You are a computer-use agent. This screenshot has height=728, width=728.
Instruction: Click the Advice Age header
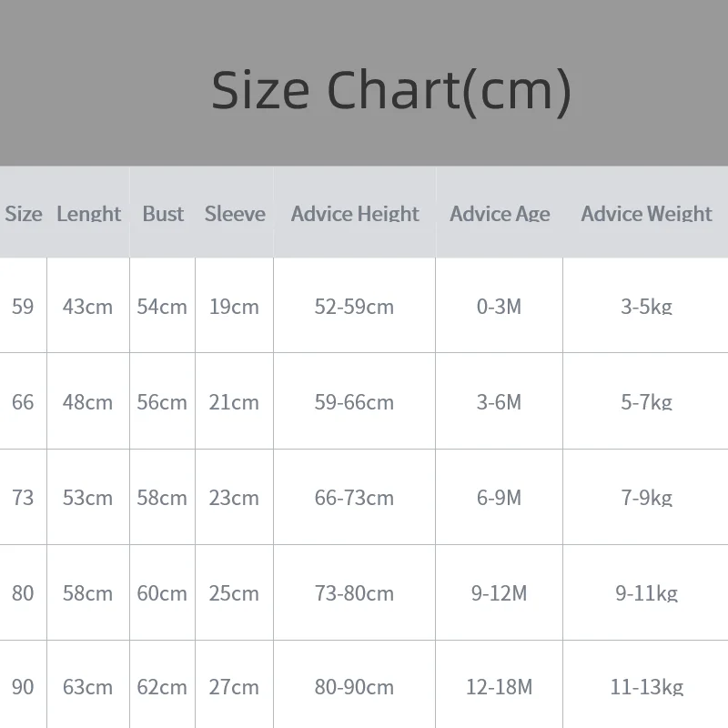tap(500, 214)
